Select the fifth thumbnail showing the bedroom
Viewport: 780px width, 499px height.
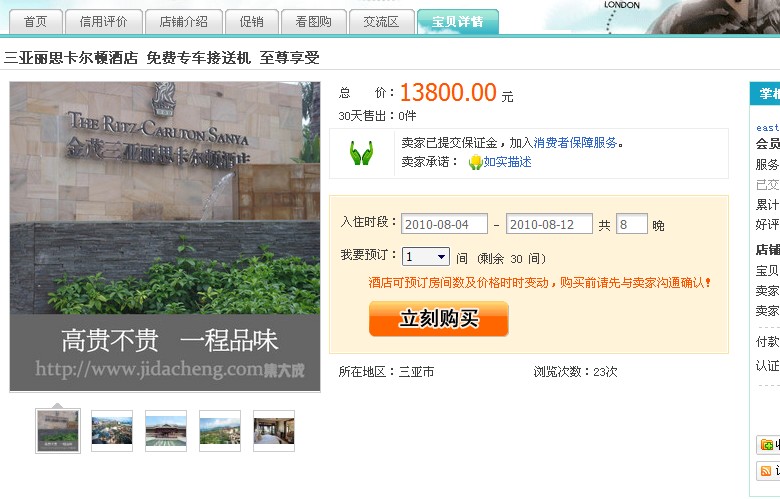coord(274,430)
